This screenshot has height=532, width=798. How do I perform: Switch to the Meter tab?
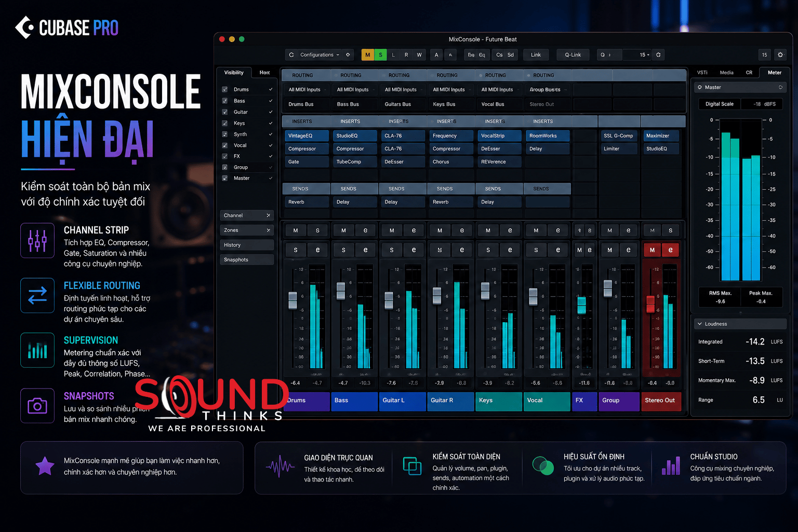pyautogui.click(x=775, y=73)
